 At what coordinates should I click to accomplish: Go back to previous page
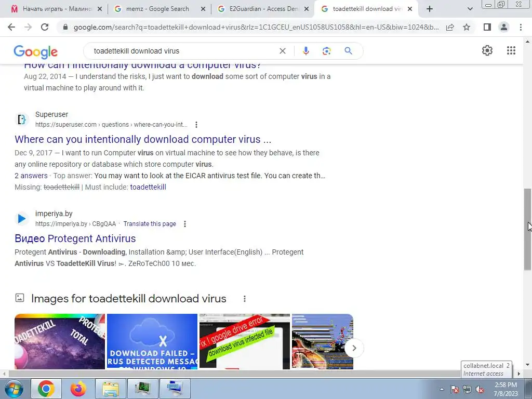tap(11, 27)
